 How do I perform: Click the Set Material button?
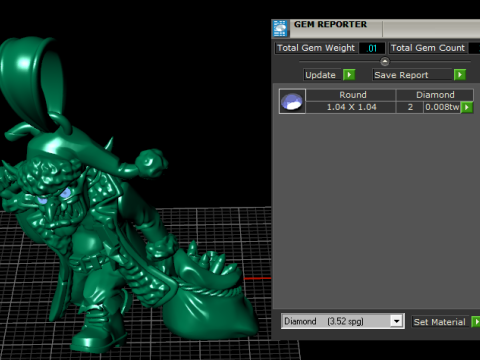point(440,322)
